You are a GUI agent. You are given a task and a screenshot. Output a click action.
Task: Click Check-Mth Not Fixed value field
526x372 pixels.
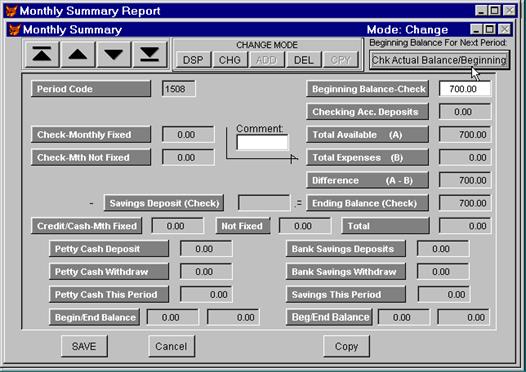[x=188, y=157]
